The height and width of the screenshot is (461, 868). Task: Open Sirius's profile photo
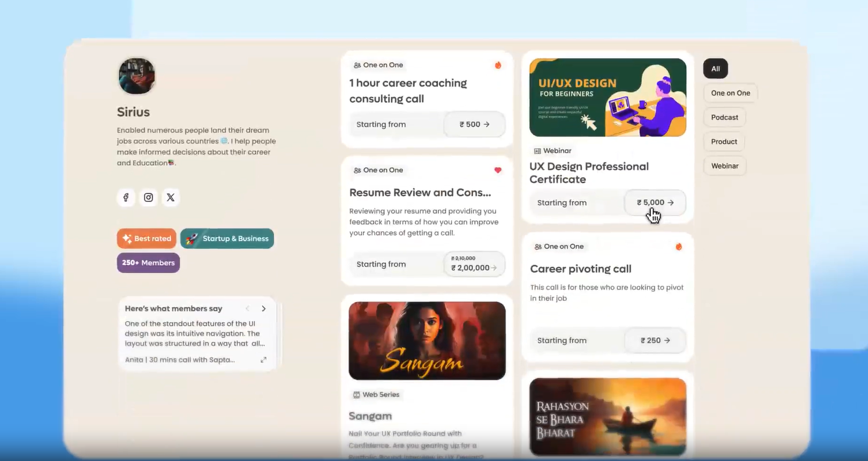tap(137, 76)
